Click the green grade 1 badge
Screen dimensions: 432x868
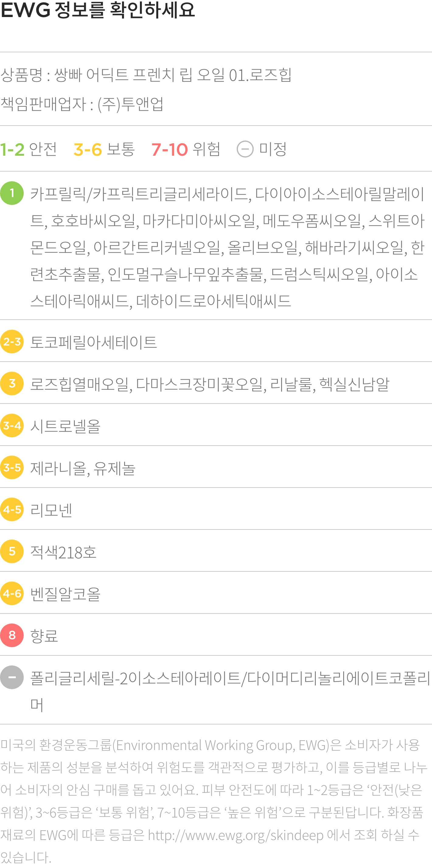point(12,193)
